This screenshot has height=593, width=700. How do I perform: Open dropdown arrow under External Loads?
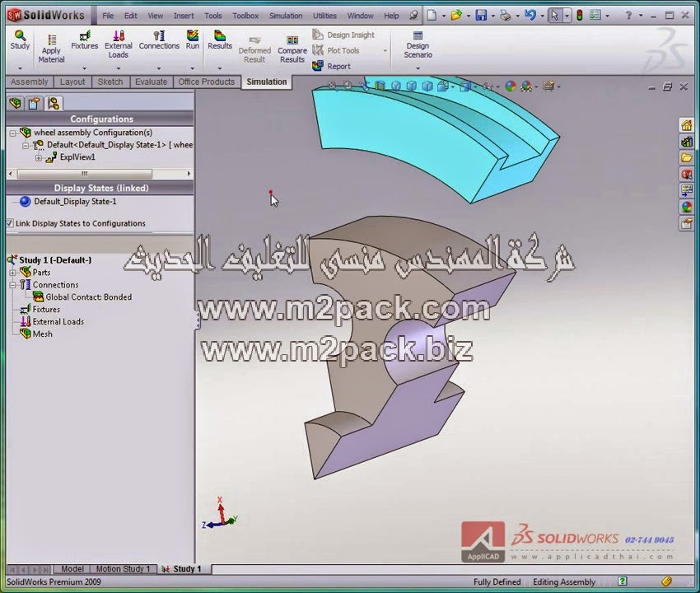[119, 68]
